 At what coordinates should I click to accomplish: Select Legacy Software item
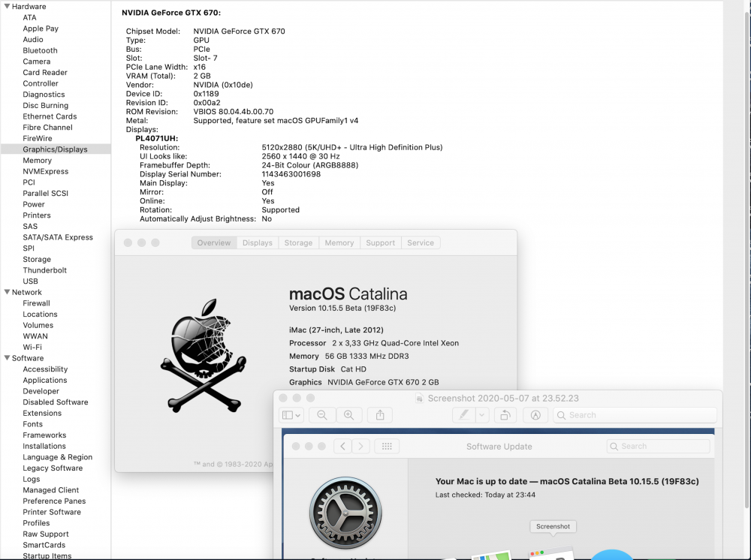pos(53,468)
